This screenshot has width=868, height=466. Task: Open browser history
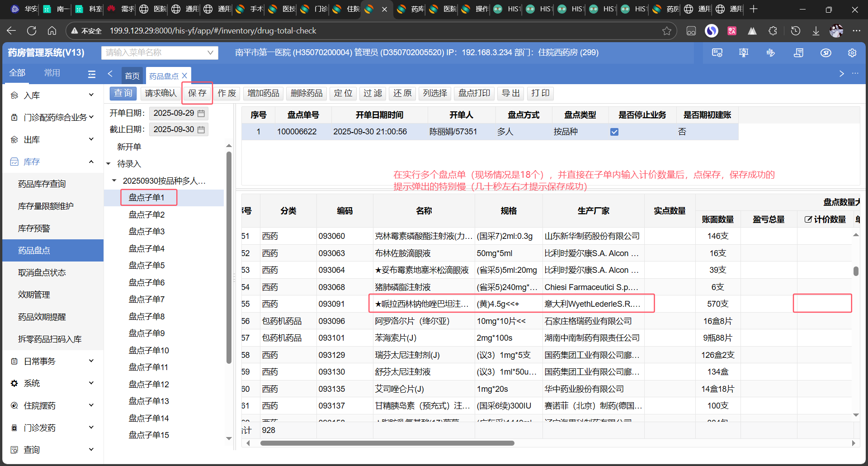coord(796,31)
